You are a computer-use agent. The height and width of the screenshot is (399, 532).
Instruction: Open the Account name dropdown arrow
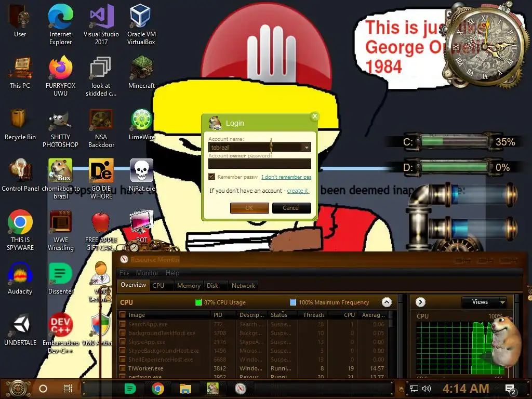click(x=307, y=148)
